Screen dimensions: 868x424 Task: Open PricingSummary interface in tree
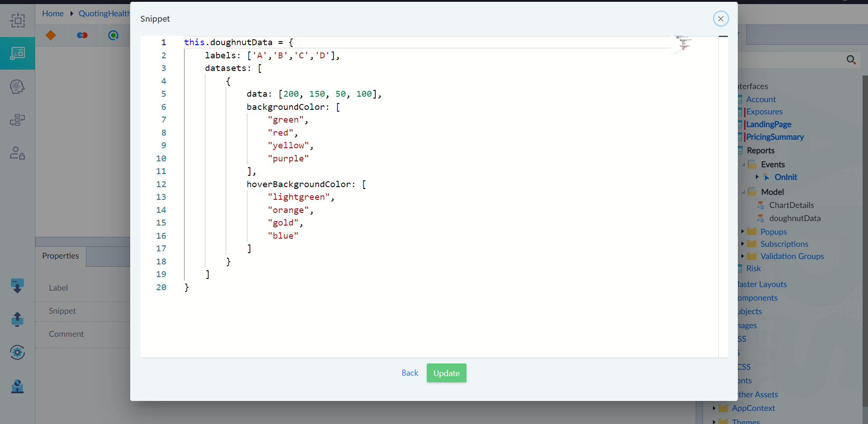click(775, 137)
